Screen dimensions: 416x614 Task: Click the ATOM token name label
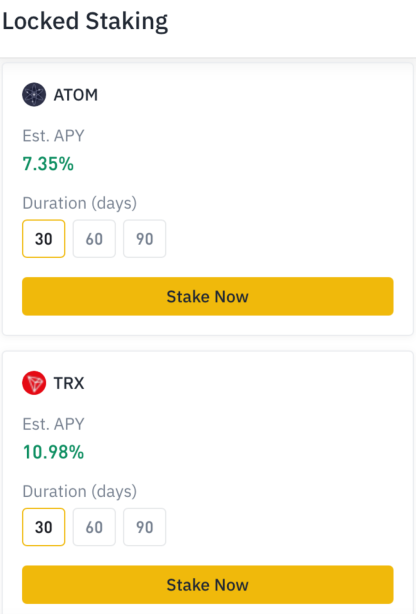coord(76,95)
